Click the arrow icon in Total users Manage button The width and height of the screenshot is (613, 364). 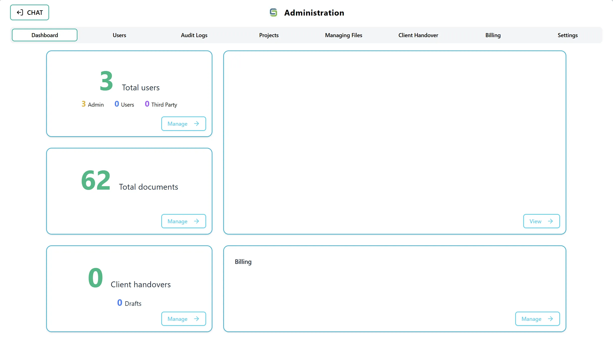196,123
